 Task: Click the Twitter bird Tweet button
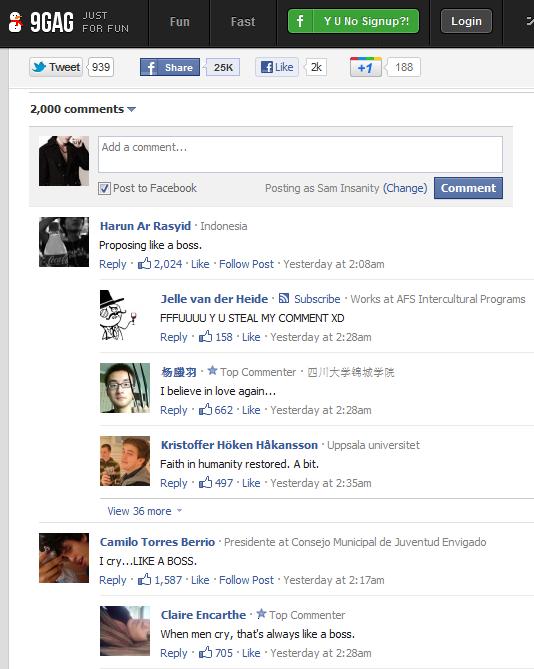[x=56, y=67]
